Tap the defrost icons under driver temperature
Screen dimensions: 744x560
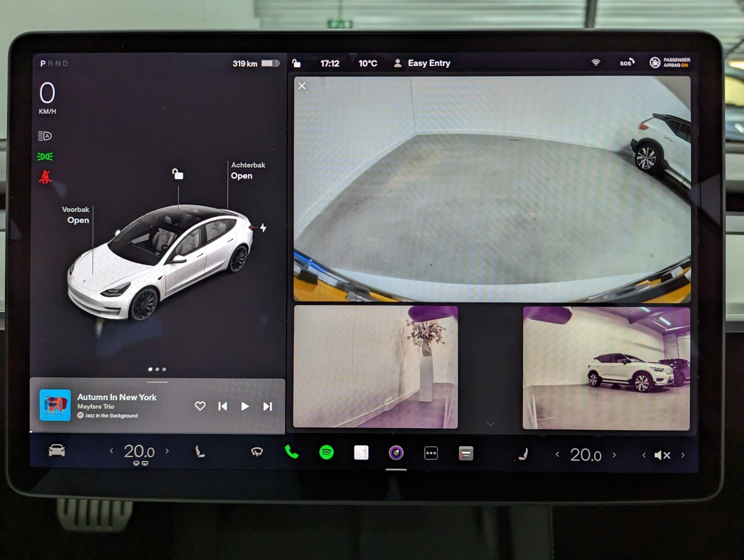(x=140, y=463)
